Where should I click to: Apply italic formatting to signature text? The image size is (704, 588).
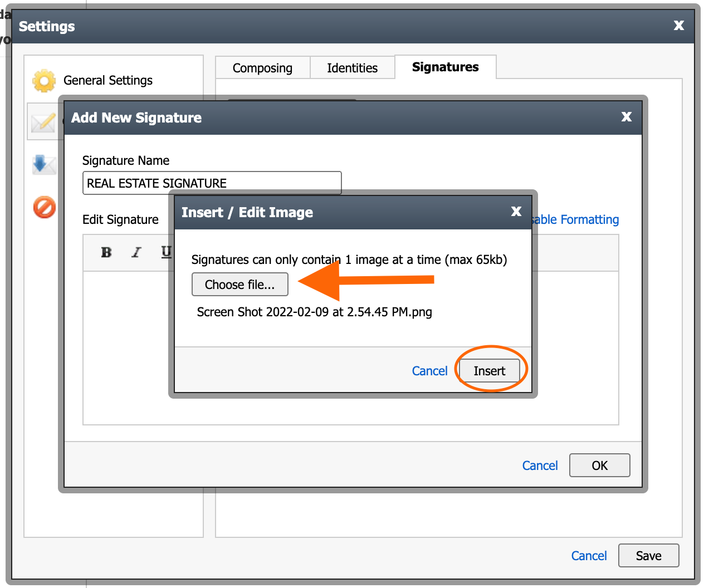point(136,252)
